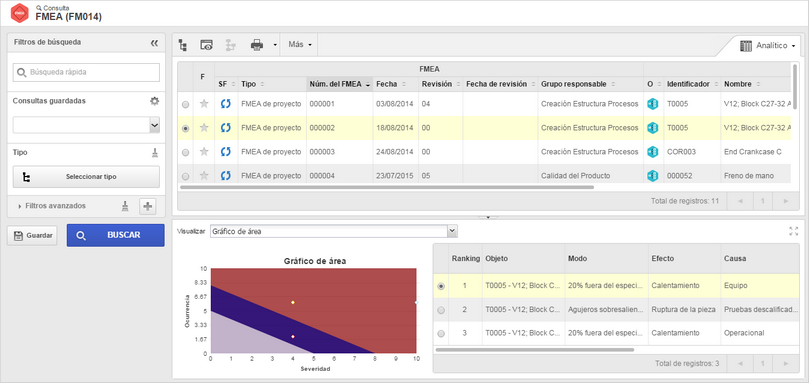Click the view data screen toolbar icon
Viewport: 809px width, 383px height.
[206, 45]
